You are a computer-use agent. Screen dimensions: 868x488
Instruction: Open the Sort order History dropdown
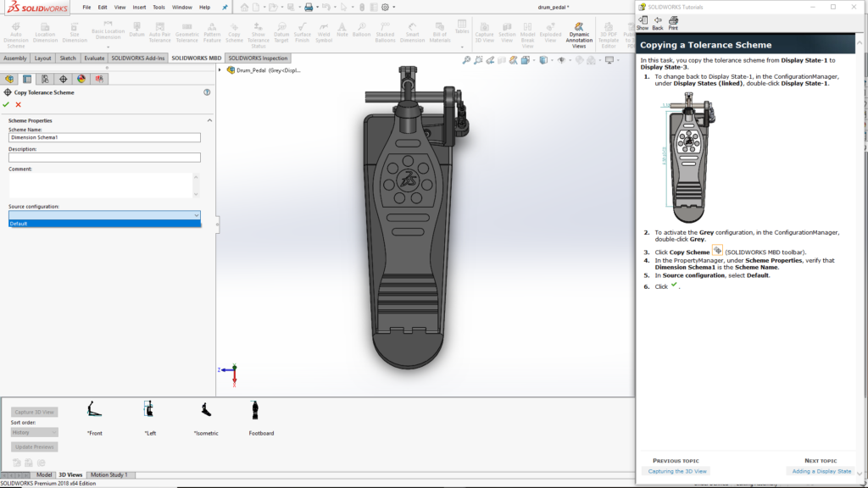pos(34,433)
